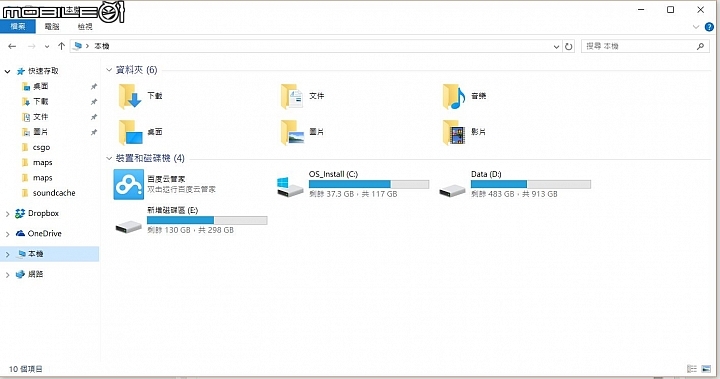
Task: Open the 下載 Downloads folder icon
Action: tap(129, 96)
